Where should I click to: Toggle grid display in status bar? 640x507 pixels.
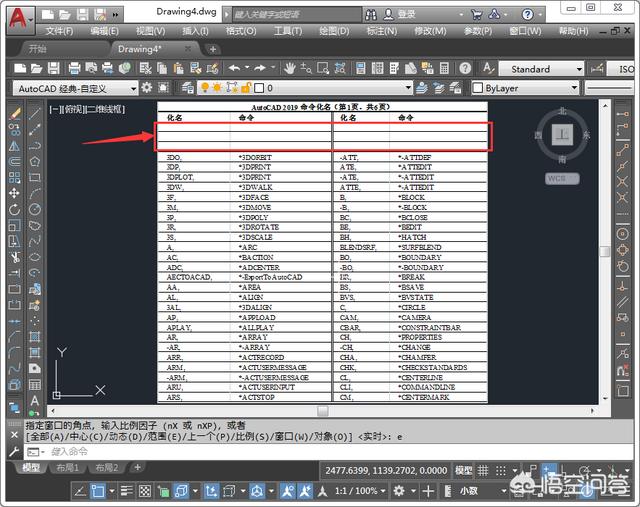tap(483, 471)
